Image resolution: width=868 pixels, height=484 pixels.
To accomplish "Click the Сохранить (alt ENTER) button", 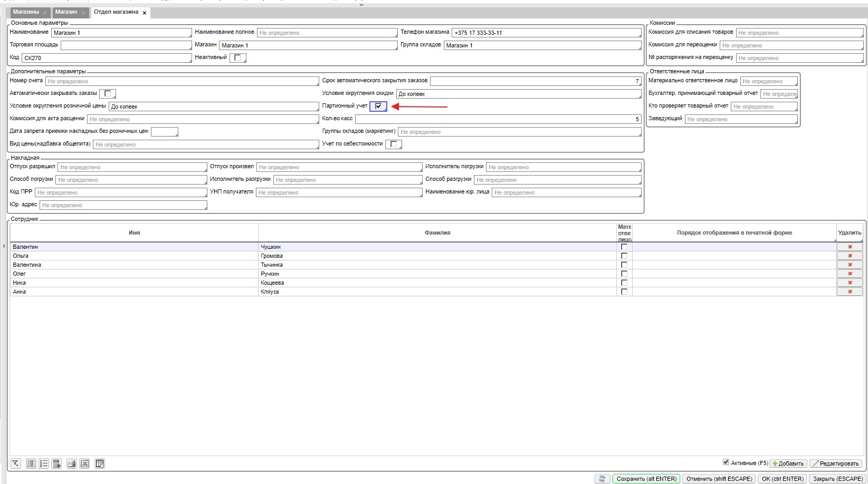I will pos(646,479).
